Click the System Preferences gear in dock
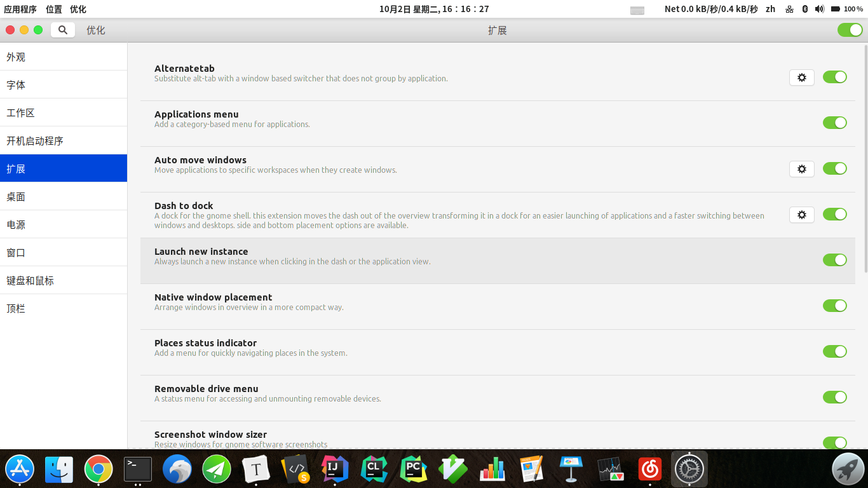868x488 pixels. coord(689,470)
